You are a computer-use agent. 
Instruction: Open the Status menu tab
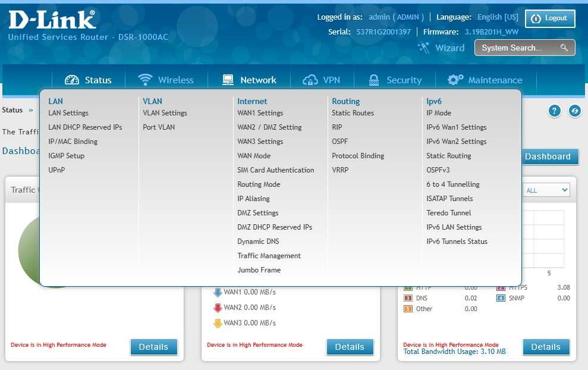tap(89, 80)
